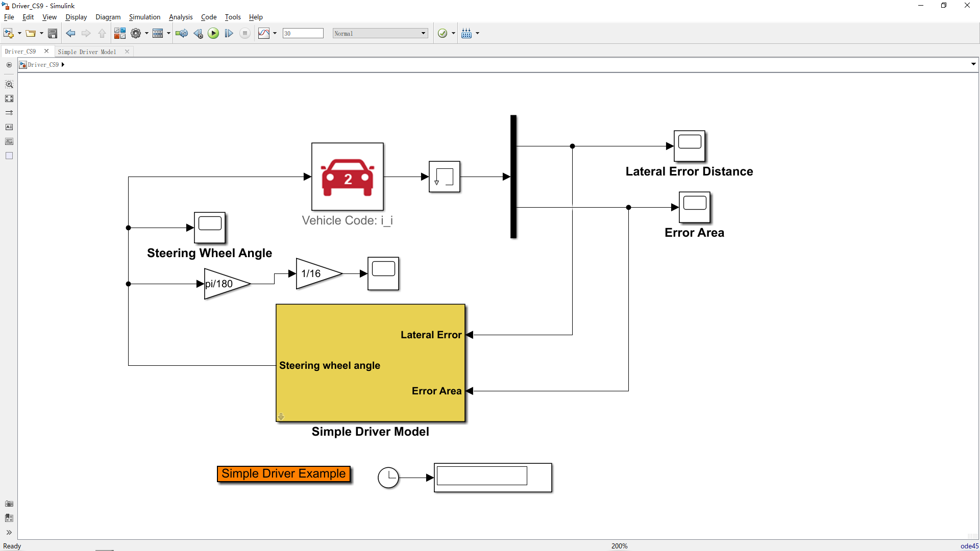This screenshot has width=980, height=551.
Task: Click the Step Back simulation icon
Action: (198, 33)
